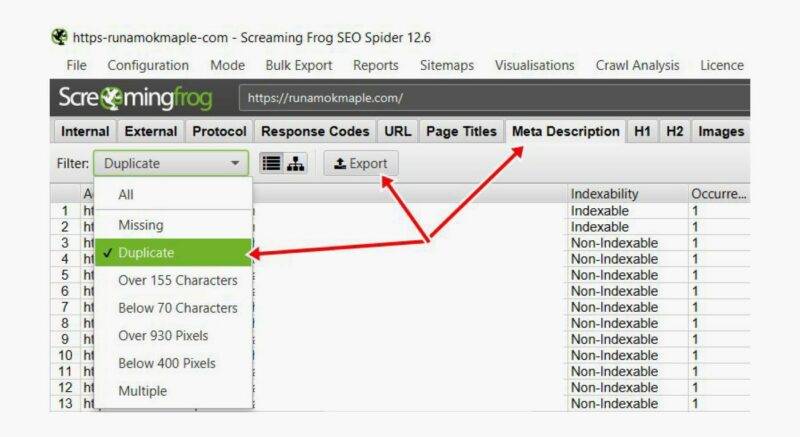The height and width of the screenshot is (437, 800).
Task: Switch to the URL tab
Action: [397, 132]
